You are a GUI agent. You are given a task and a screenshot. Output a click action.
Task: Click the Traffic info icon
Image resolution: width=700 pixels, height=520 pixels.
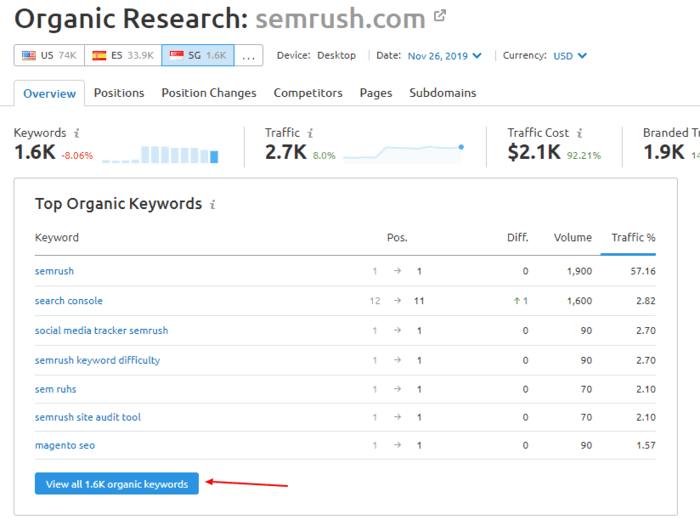pyautogui.click(x=310, y=133)
